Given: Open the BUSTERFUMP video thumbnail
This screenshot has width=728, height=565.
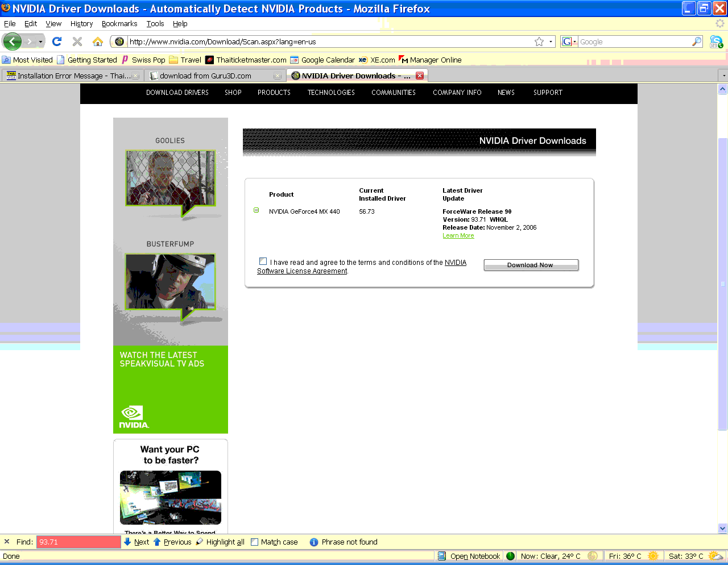Looking at the screenshot, I should tap(171, 282).
